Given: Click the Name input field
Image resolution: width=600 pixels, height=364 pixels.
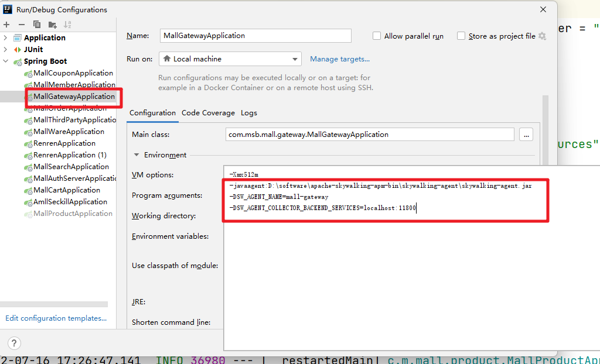Looking at the screenshot, I should coord(255,36).
